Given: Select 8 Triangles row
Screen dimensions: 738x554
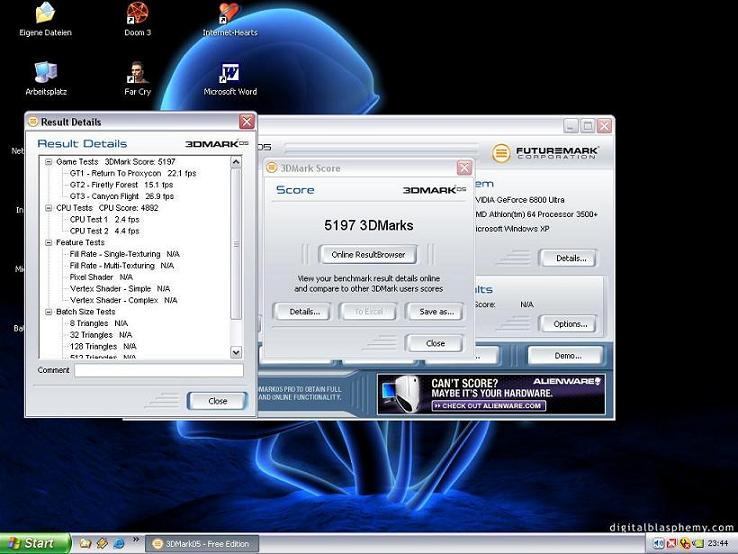Looking at the screenshot, I should [99, 323].
